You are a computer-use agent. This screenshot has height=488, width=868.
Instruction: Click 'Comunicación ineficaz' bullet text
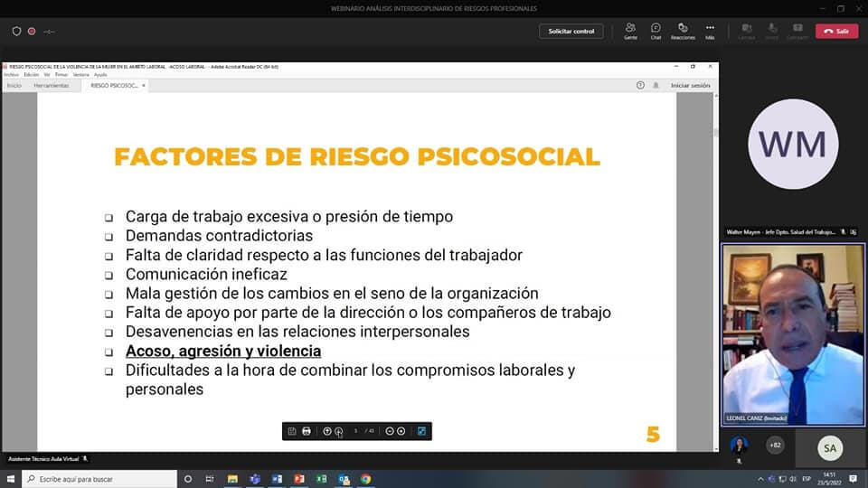(206, 275)
